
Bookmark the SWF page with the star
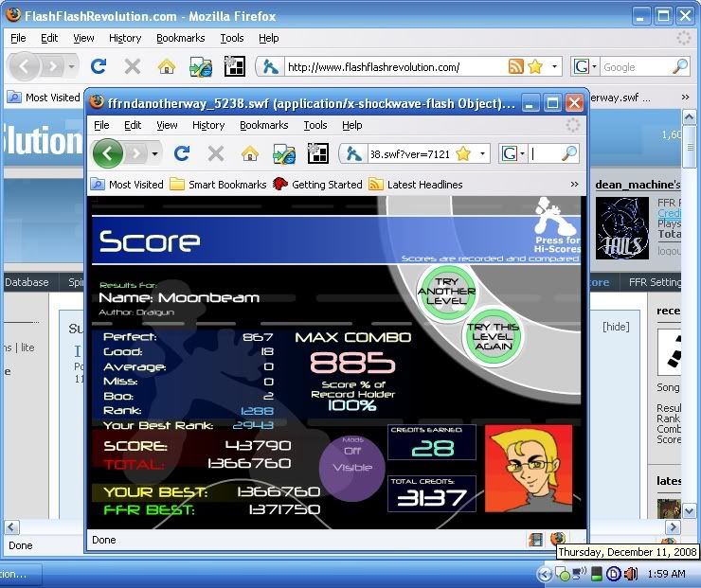tap(463, 153)
